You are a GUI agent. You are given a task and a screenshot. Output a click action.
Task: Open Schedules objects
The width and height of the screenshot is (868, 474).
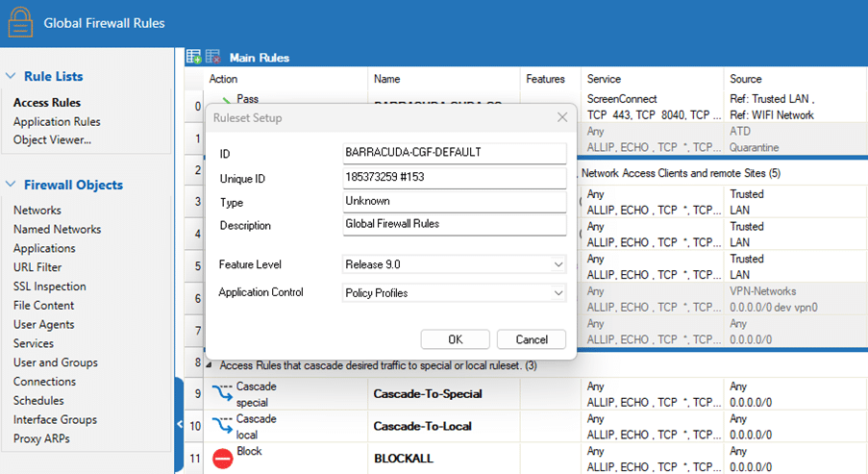coord(38,400)
